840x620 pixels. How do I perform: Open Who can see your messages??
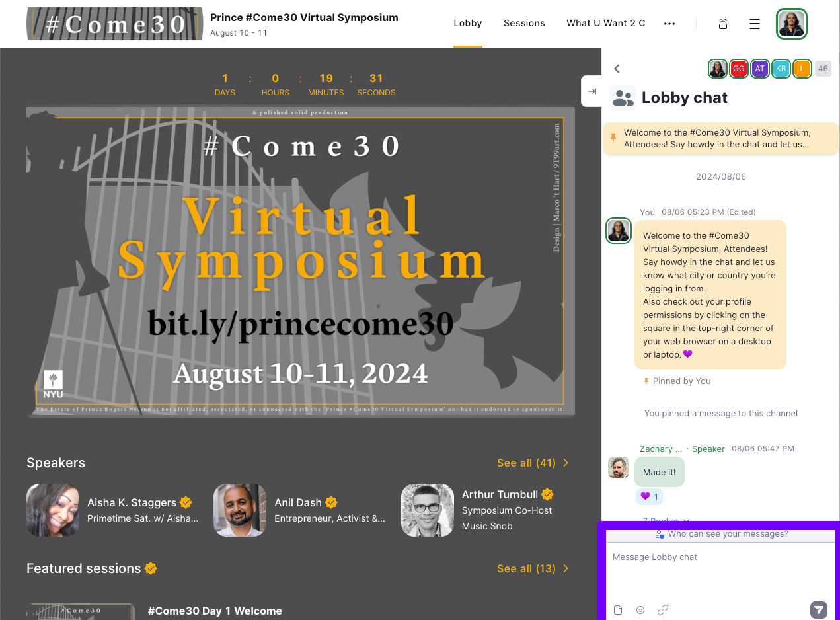click(721, 534)
